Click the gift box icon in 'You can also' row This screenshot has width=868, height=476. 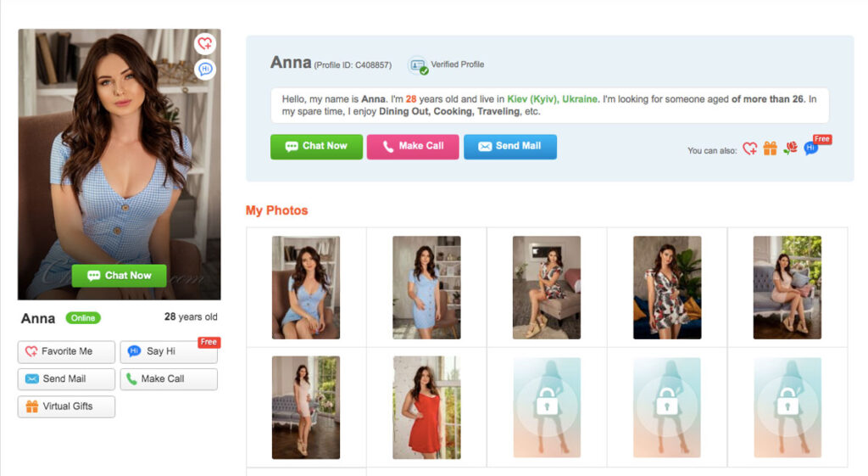click(x=770, y=148)
